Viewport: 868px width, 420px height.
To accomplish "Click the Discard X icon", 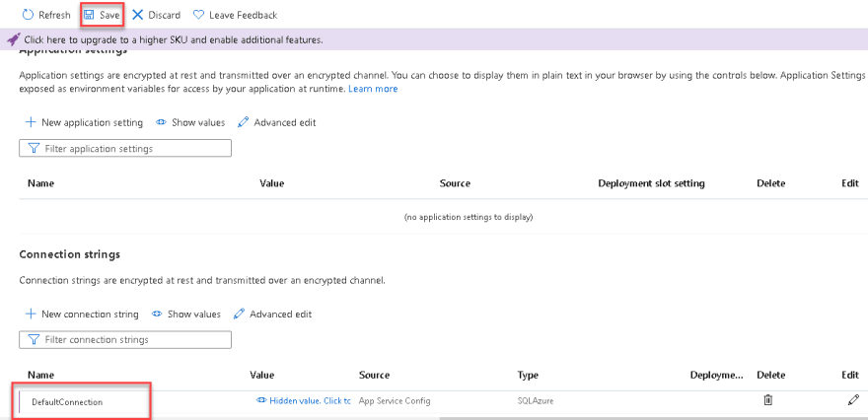I will [138, 15].
